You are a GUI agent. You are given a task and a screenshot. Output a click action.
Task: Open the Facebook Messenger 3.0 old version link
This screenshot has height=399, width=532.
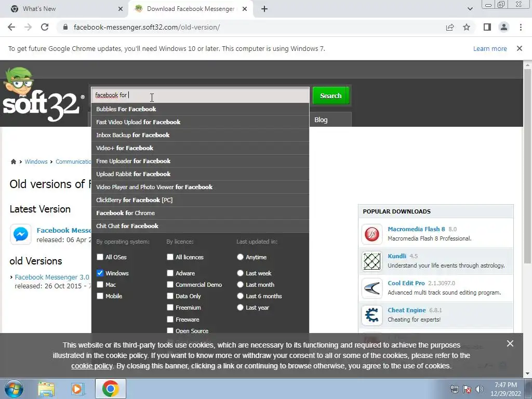(52, 277)
